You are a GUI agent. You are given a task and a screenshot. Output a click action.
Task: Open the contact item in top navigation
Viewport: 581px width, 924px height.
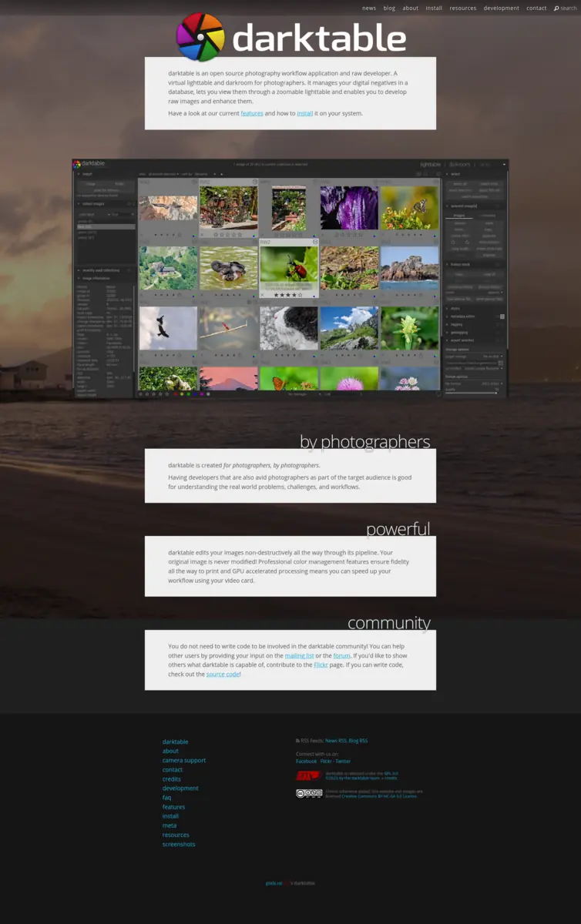[536, 8]
